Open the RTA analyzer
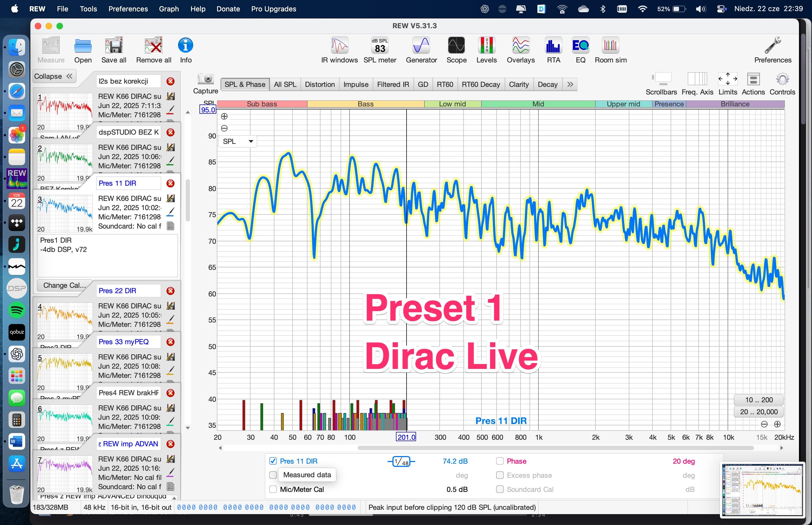812x525 pixels. (553, 50)
